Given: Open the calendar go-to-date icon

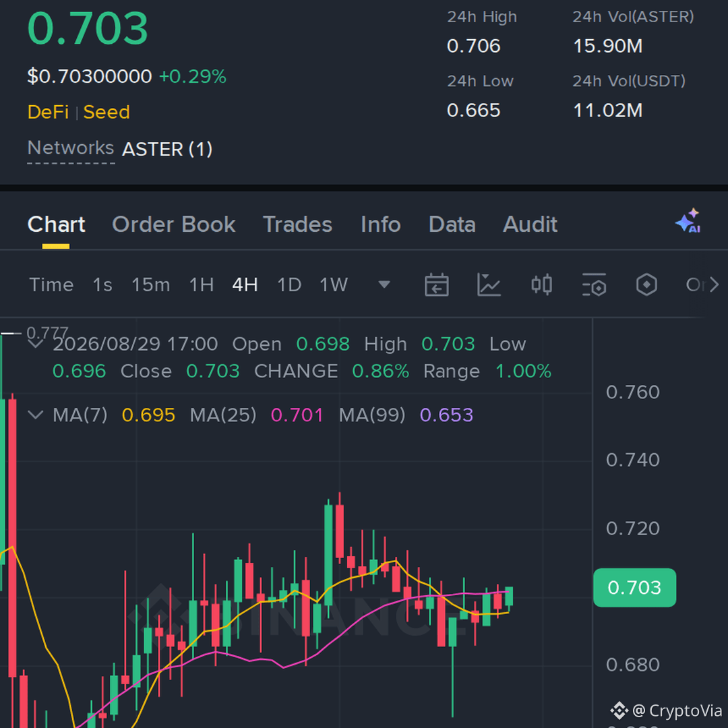Looking at the screenshot, I should point(436,284).
